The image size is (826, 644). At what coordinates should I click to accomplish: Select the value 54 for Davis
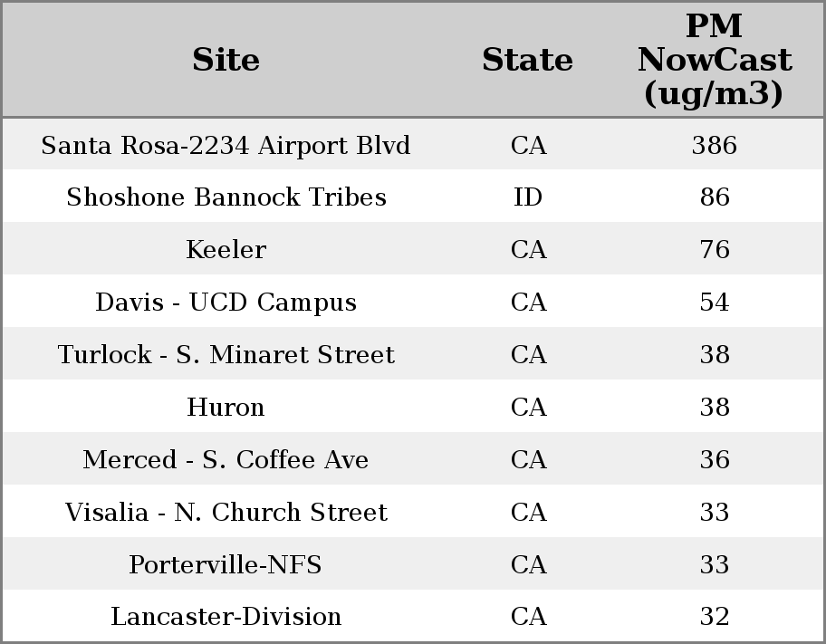pyautogui.click(x=714, y=303)
